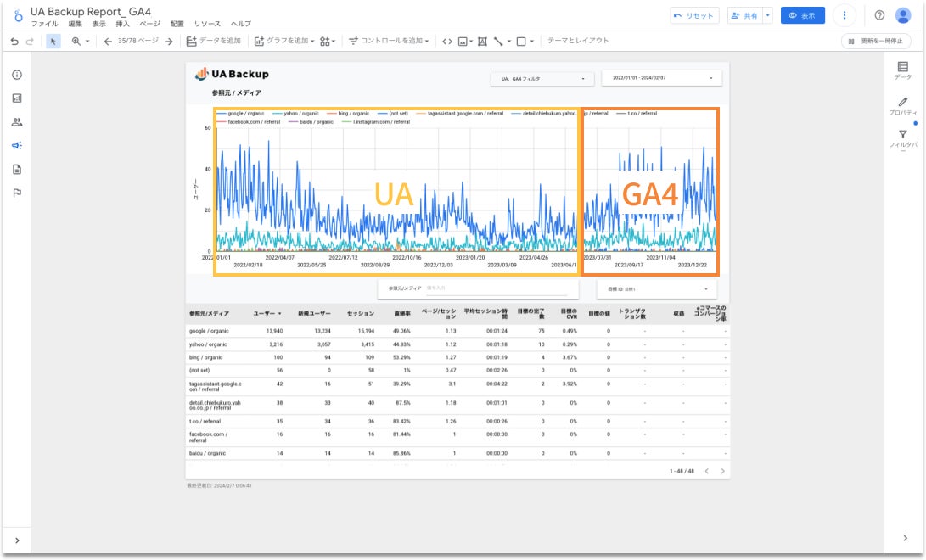926x560 pixels.
Task: Activate the selection mode arrow tool
Action: pyautogui.click(x=53, y=41)
